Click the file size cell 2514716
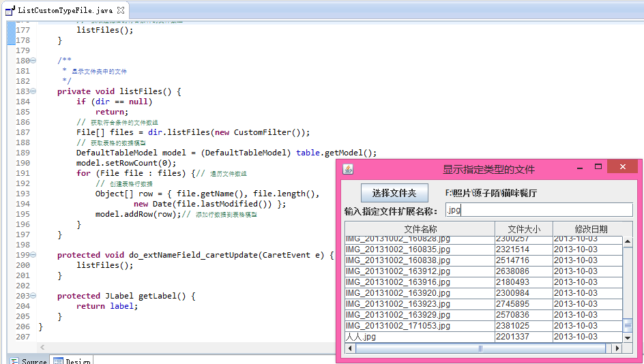Screen dimensions: 644x364 pos(524,260)
